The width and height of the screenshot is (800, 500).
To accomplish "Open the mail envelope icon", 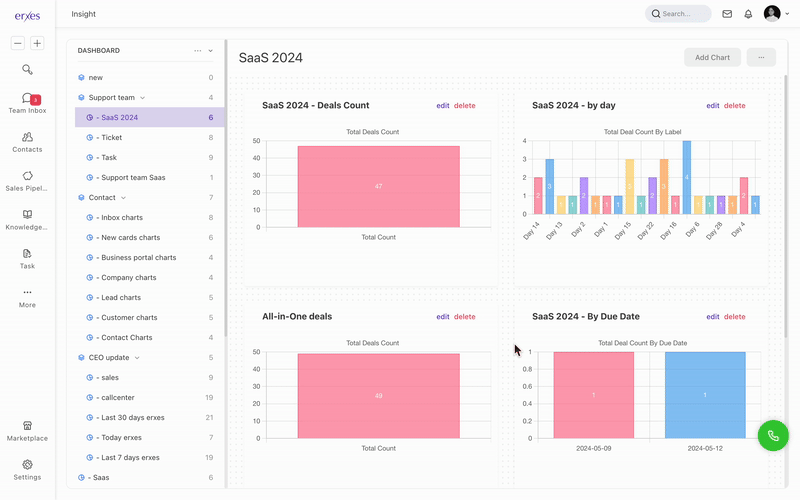I will coord(727,14).
